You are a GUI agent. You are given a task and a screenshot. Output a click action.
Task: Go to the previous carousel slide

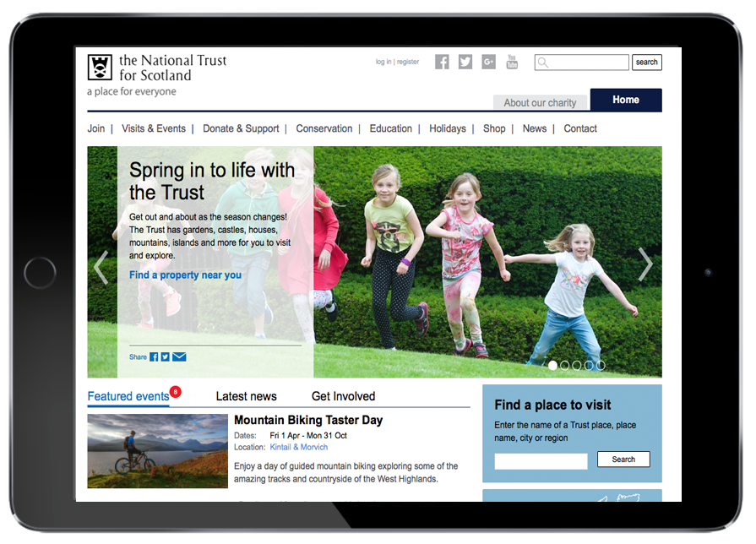[101, 267]
